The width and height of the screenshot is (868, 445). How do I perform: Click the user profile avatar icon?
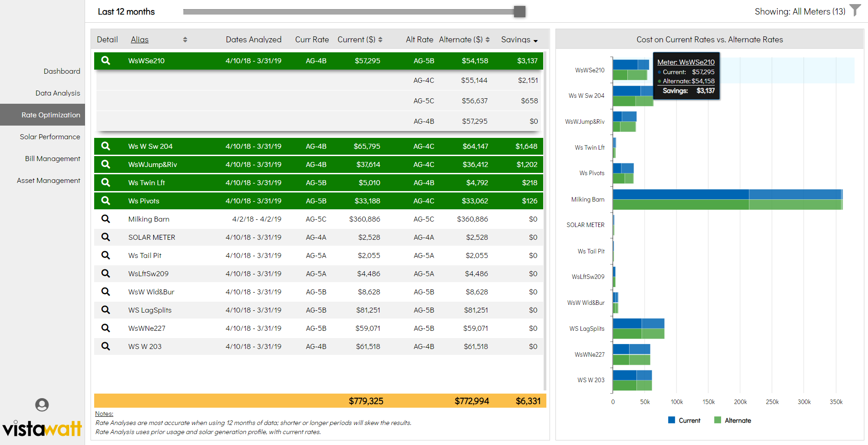[42, 405]
